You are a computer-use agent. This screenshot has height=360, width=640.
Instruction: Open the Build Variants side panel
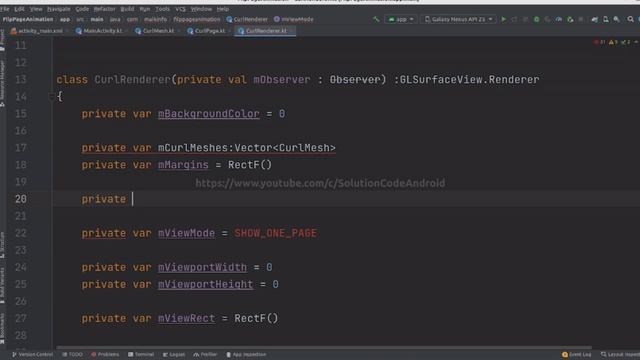[2, 285]
